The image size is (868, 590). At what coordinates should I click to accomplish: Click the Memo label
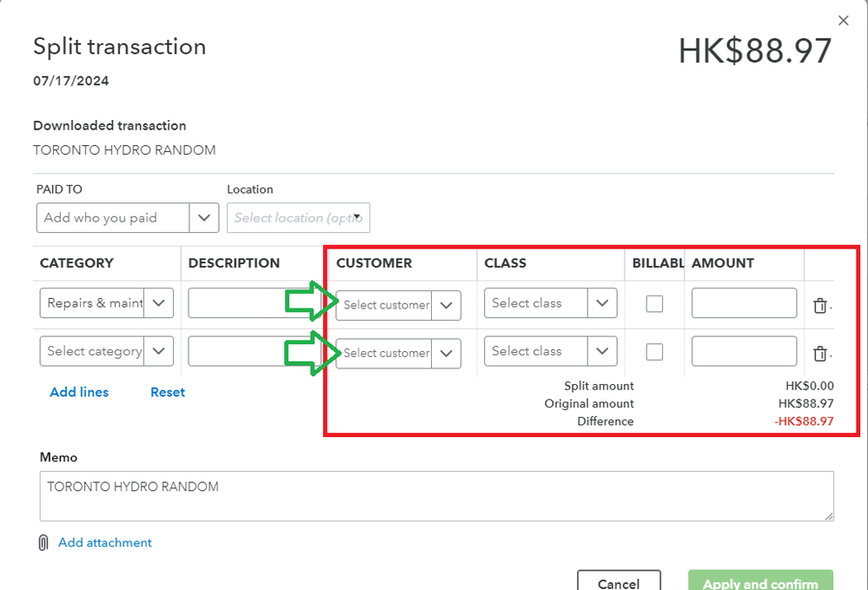(x=59, y=457)
